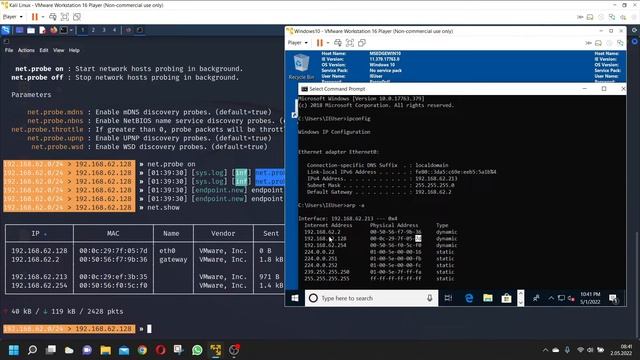Open the Kali applications menu dragon icon
This screenshot has width=640, height=360.
tap(6, 30)
